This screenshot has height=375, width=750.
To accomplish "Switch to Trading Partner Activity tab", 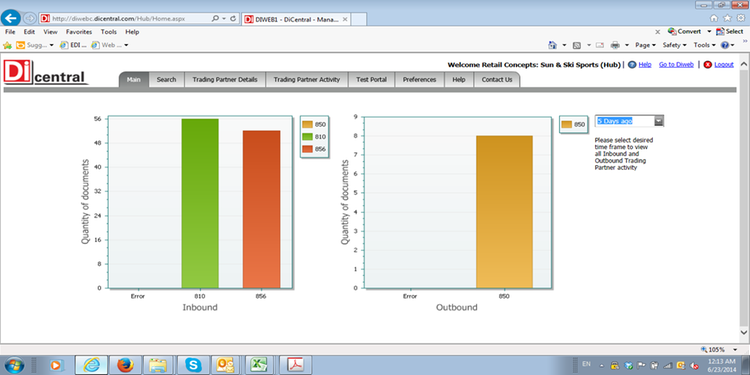I will pos(307,79).
